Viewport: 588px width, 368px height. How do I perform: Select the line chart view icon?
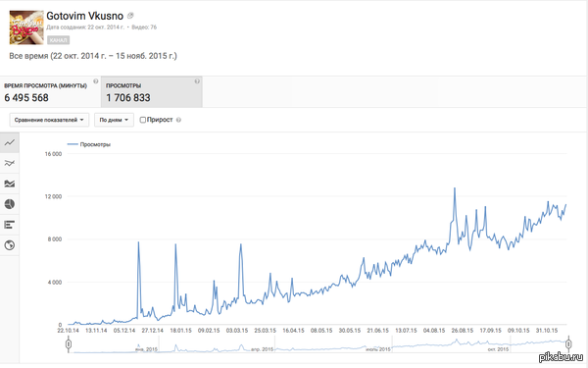(x=10, y=142)
